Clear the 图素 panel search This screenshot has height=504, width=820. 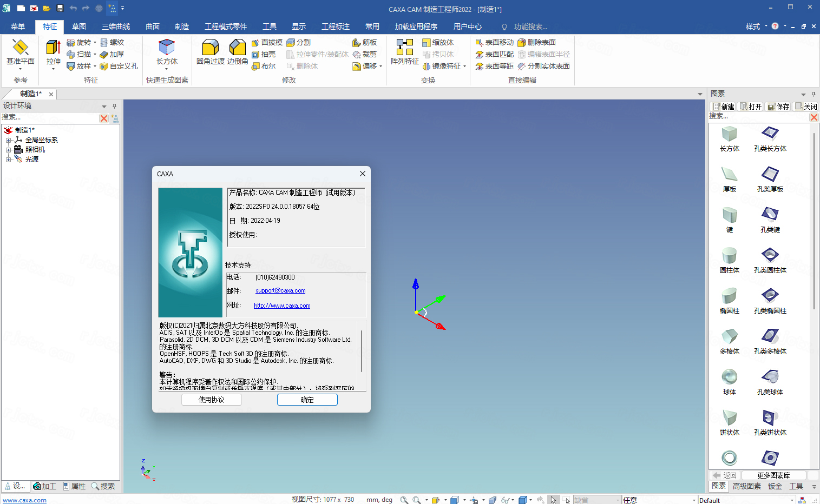[x=814, y=117]
